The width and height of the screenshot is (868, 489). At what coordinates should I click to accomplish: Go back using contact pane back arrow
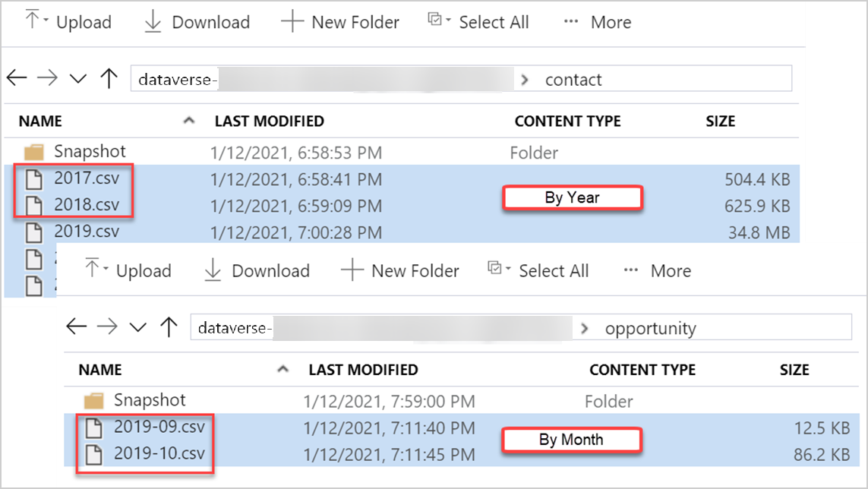click(17, 78)
